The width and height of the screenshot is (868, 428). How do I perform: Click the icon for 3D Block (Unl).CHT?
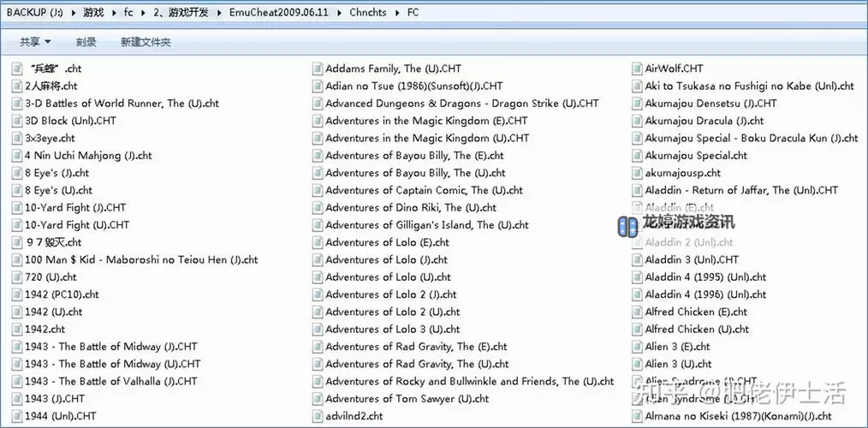click(x=17, y=121)
